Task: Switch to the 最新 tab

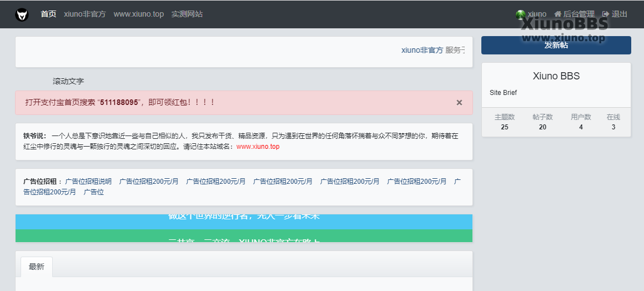Action: [36, 267]
